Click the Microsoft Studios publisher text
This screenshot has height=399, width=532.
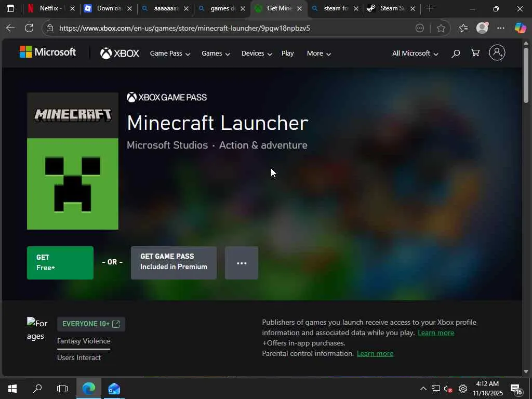167,145
